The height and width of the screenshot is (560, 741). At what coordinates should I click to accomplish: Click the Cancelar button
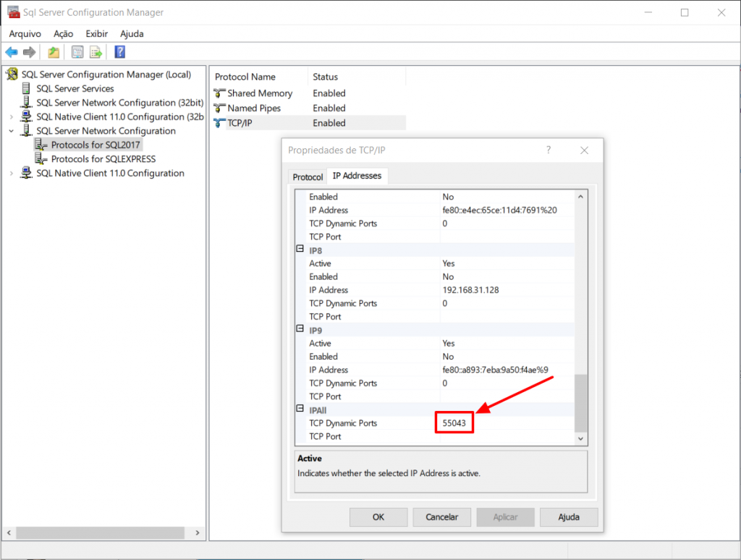[x=442, y=517]
